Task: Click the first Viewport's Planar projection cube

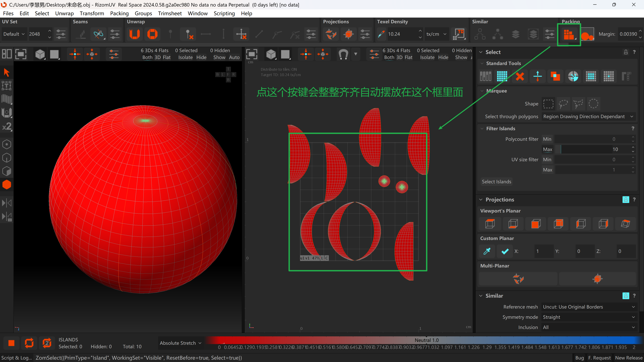Action: click(x=490, y=224)
